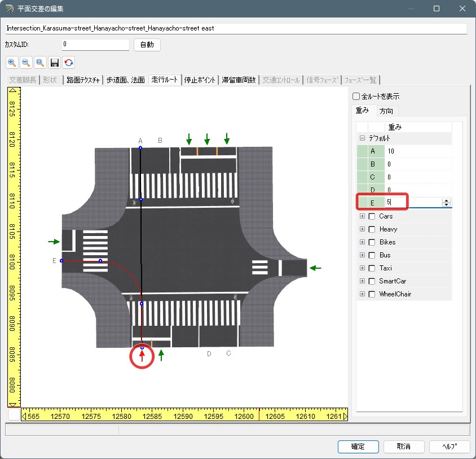The image size is (476, 459).
Task: Increase route E weight with spinner
Action: [x=447, y=200]
